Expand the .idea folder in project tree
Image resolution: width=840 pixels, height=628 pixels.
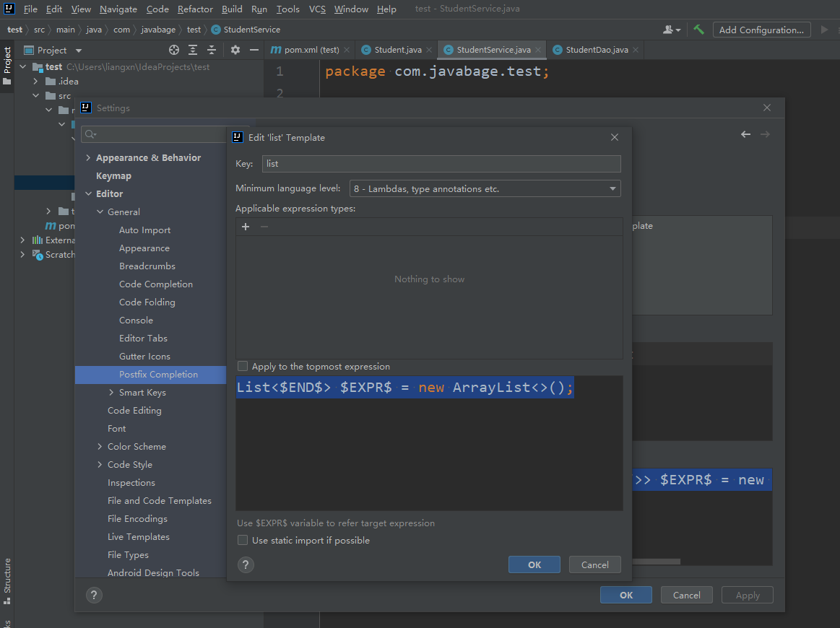tap(35, 82)
